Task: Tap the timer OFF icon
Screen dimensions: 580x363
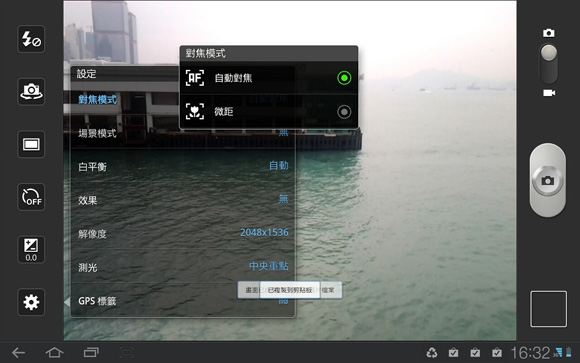Action: [x=31, y=197]
